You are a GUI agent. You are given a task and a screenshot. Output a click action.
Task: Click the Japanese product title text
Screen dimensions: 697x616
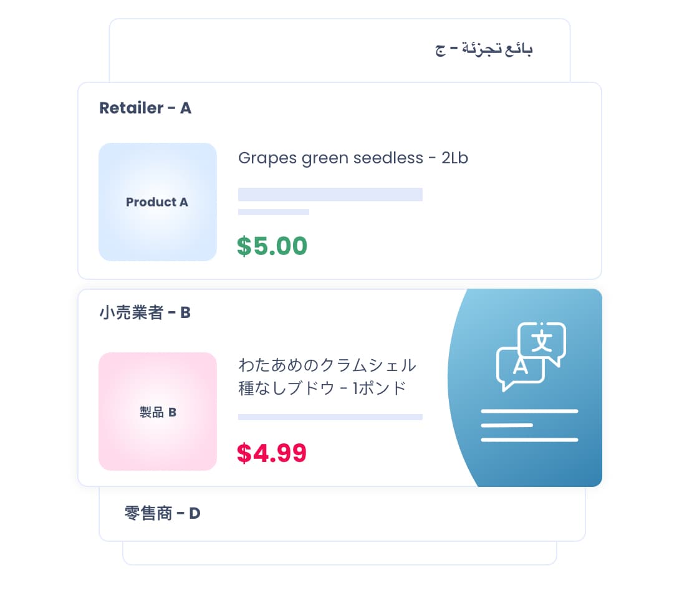(x=327, y=376)
